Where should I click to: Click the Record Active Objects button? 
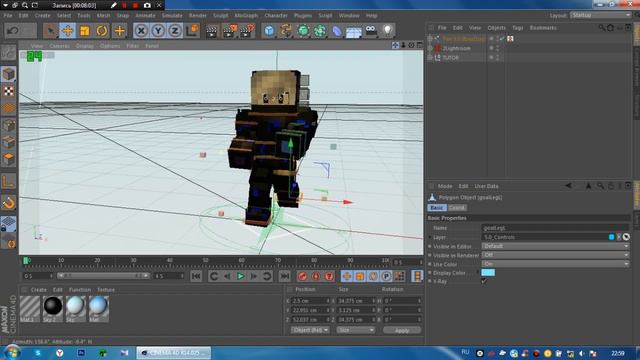[302, 276]
